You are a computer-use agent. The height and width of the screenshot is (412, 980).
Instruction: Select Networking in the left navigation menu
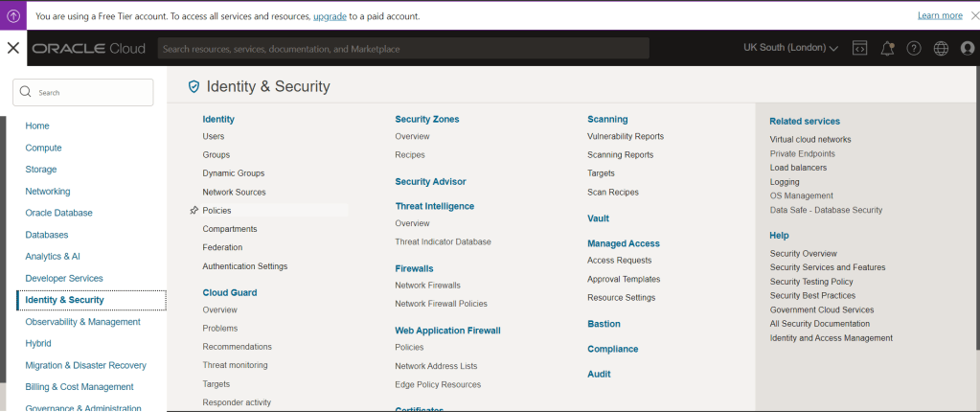coord(47,192)
